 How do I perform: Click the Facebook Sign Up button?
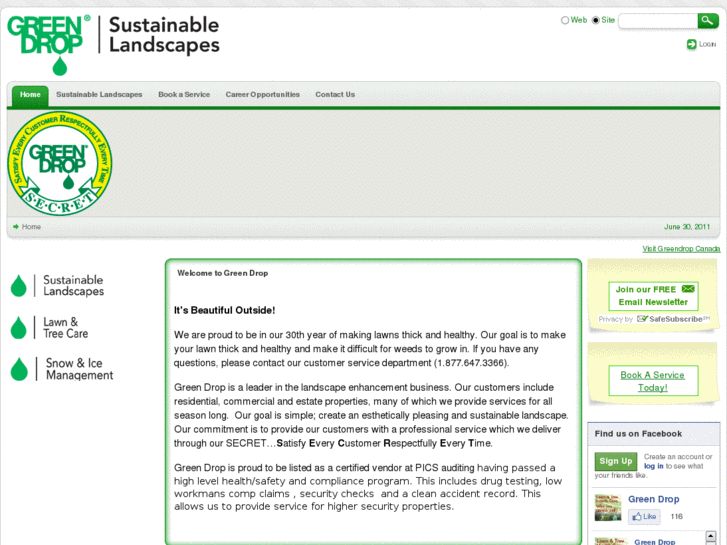[x=615, y=461]
